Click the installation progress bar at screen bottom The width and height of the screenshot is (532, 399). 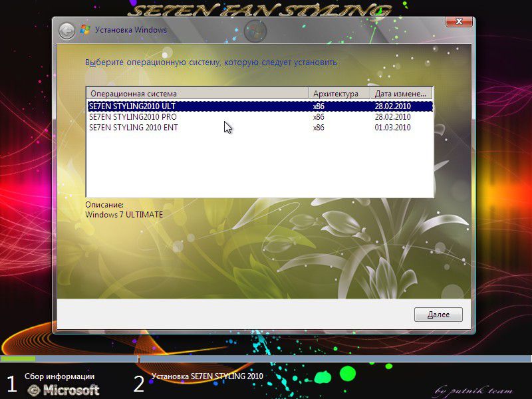pos(266,360)
